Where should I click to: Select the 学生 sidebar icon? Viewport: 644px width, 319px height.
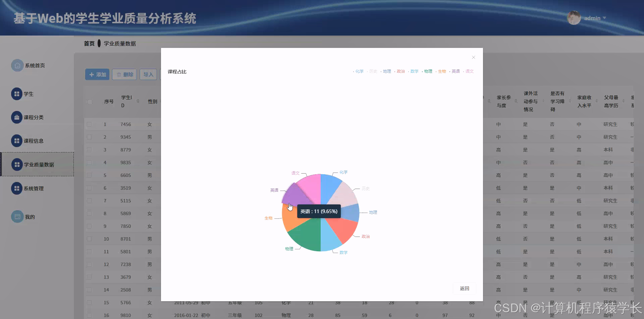[x=17, y=94]
